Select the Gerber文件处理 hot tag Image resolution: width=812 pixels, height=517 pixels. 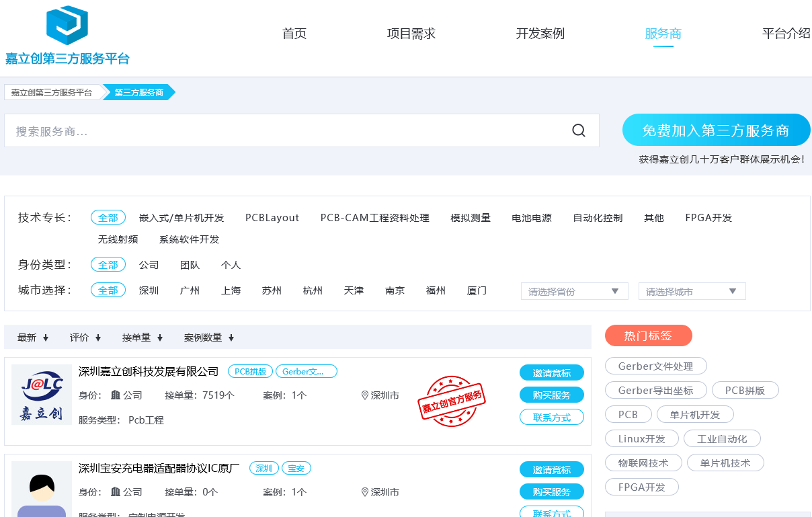click(x=656, y=366)
